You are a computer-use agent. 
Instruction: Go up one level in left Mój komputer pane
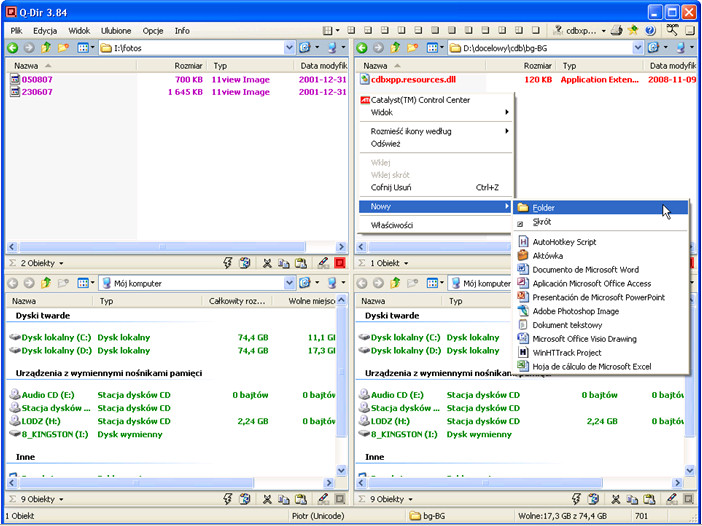coord(46,283)
